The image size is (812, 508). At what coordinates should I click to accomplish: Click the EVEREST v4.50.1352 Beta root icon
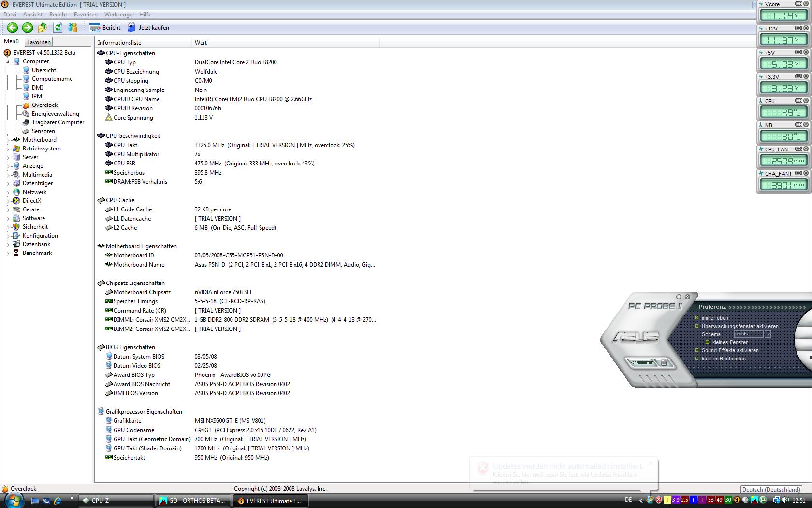pyautogui.click(x=7, y=53)
